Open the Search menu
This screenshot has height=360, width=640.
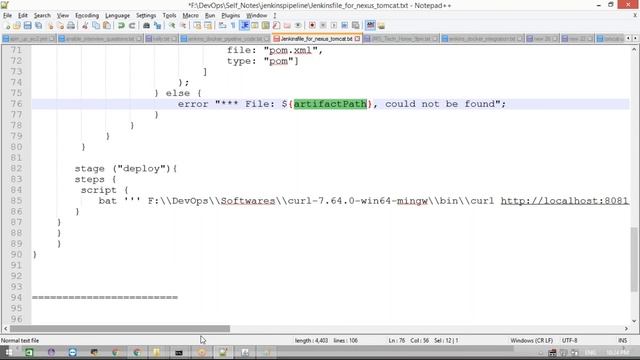coord(42,16)
